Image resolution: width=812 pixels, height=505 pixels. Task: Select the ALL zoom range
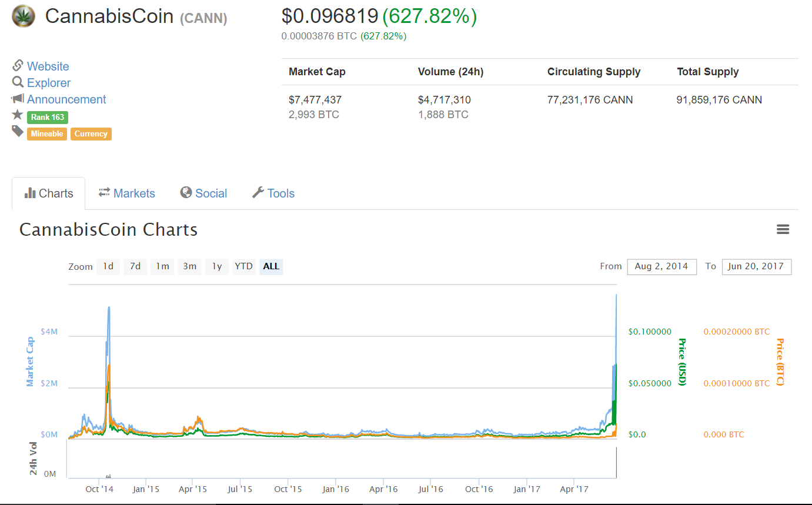(x=271, y=266)
